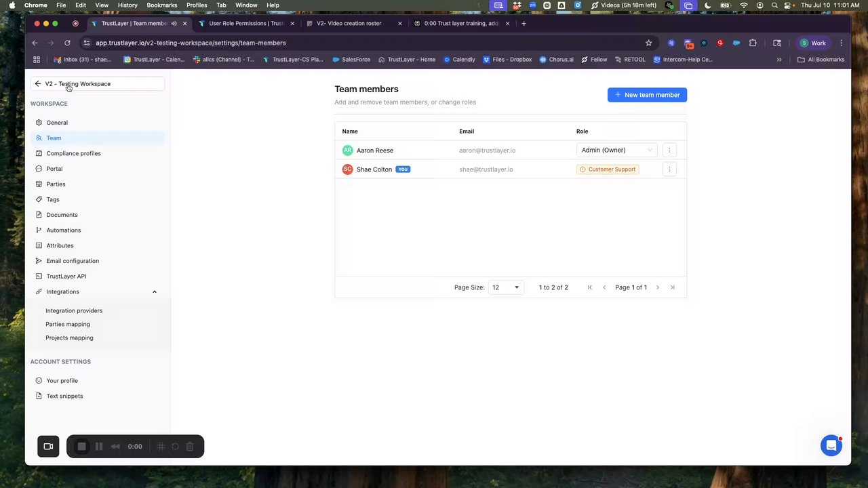Open Work profile menu
Screen dimensions: 868x488
(x=813, y=43)
